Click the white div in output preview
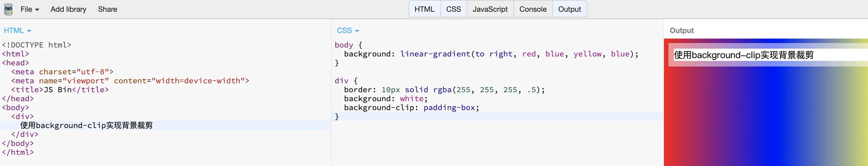Image resolution: width=868 pixels, height=166 pixels. pyautogui.click(x=769, y=55)
